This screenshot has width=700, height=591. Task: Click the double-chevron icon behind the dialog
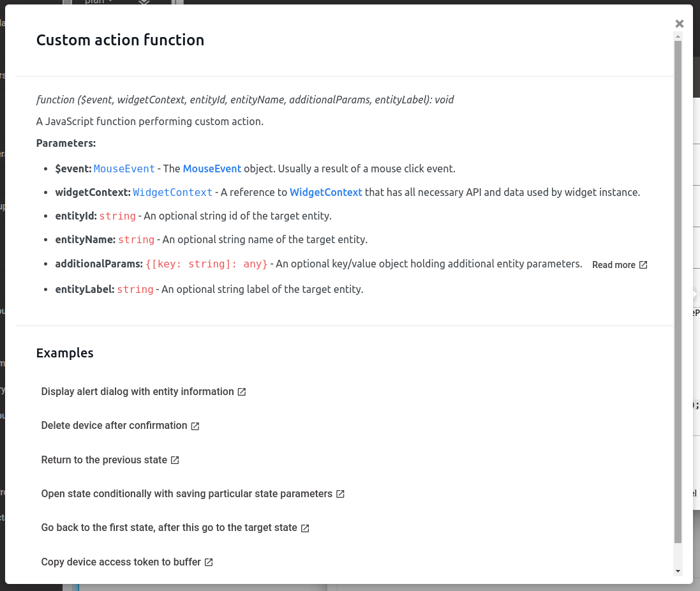click(x=695, y=294)
